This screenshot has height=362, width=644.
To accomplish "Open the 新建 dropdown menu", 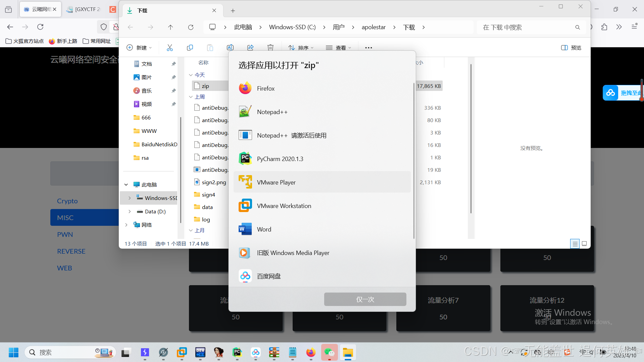I will pos(139,48).
